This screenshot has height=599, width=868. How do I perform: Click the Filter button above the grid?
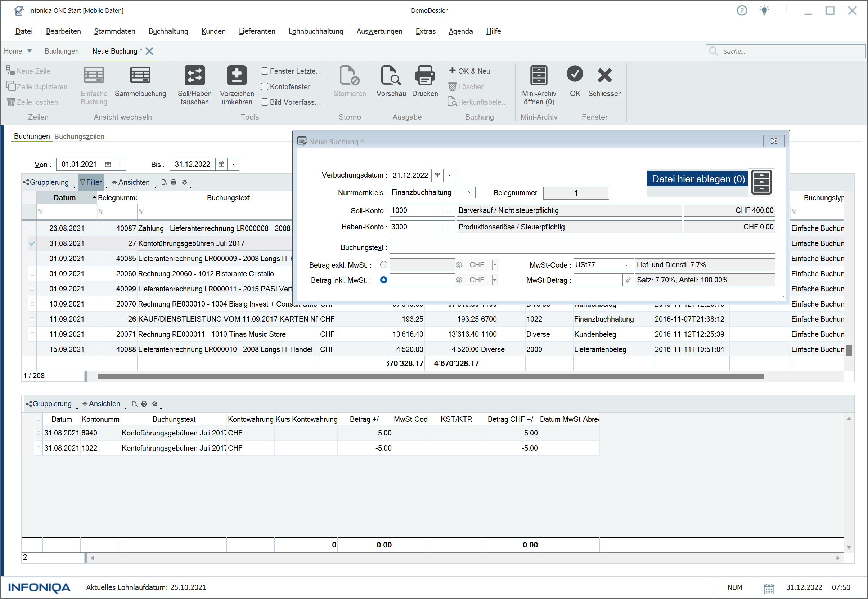coord(91,182)
